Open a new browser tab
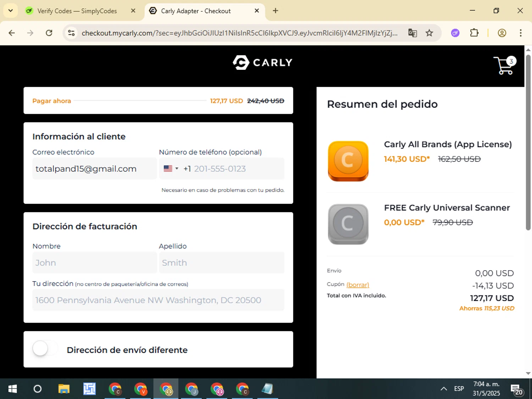Viewport: 532px width, 399px height. (275, 11)
